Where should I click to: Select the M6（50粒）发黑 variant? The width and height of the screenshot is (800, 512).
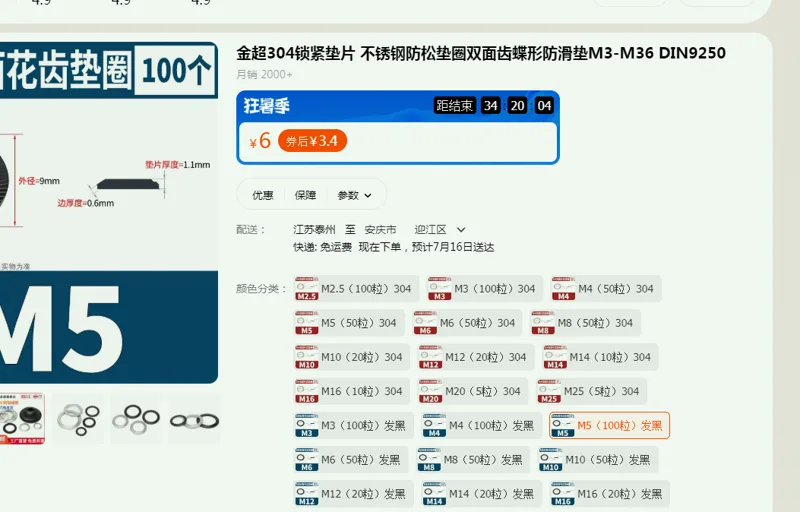(351, 459)
